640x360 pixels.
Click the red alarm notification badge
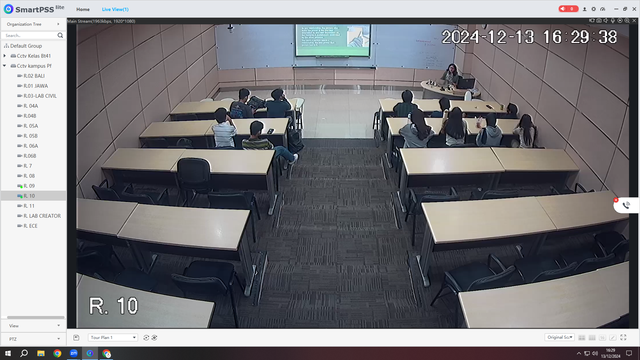pos(568,9)
